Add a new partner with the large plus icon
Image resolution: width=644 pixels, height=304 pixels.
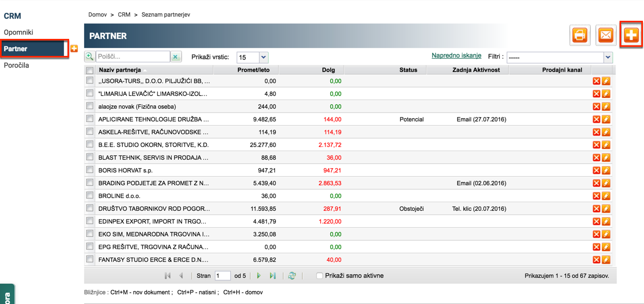tap(631, 36)
